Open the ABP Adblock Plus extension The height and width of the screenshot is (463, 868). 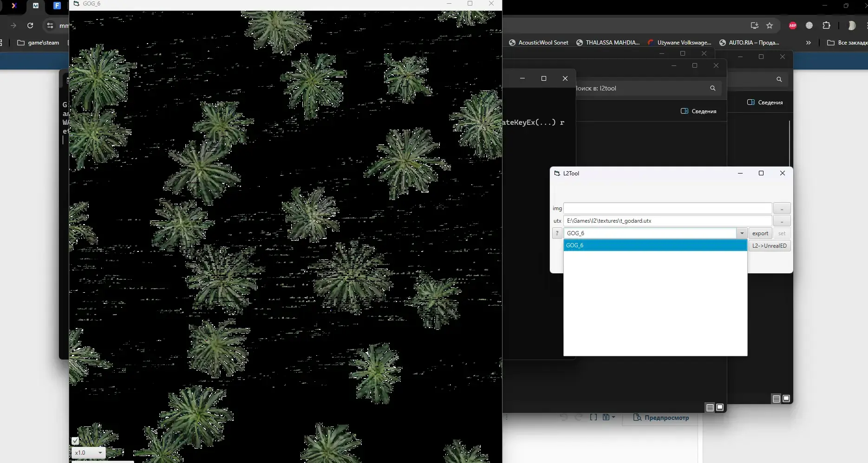tap(793, 26)
